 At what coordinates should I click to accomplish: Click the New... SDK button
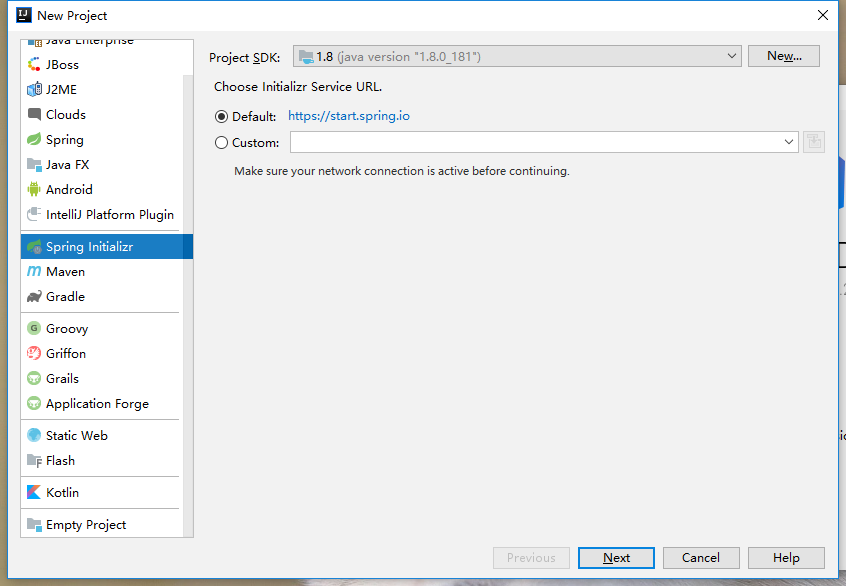point(783,56)
